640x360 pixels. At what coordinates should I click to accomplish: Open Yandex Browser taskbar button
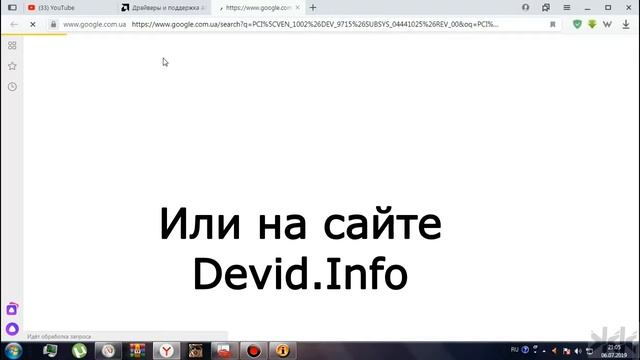coord(167,351)
